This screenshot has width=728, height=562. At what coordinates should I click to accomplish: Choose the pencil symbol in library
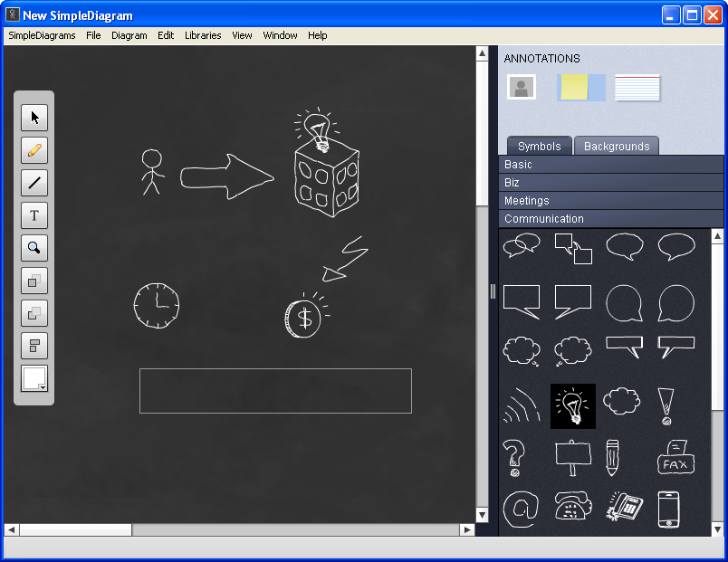point(612,458)
